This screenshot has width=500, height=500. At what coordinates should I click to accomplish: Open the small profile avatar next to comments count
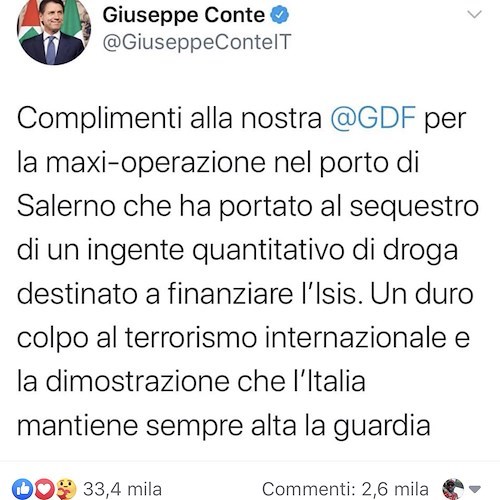coord(453,489)
